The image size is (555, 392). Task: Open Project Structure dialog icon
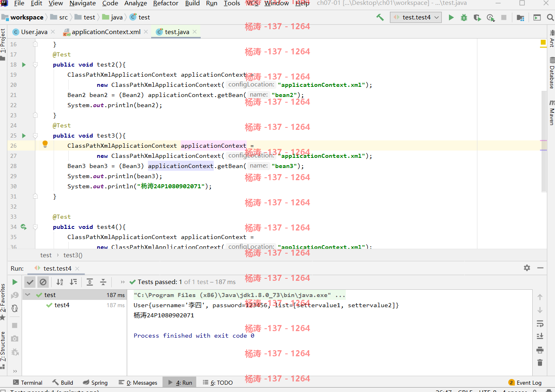tap(520, 17)
